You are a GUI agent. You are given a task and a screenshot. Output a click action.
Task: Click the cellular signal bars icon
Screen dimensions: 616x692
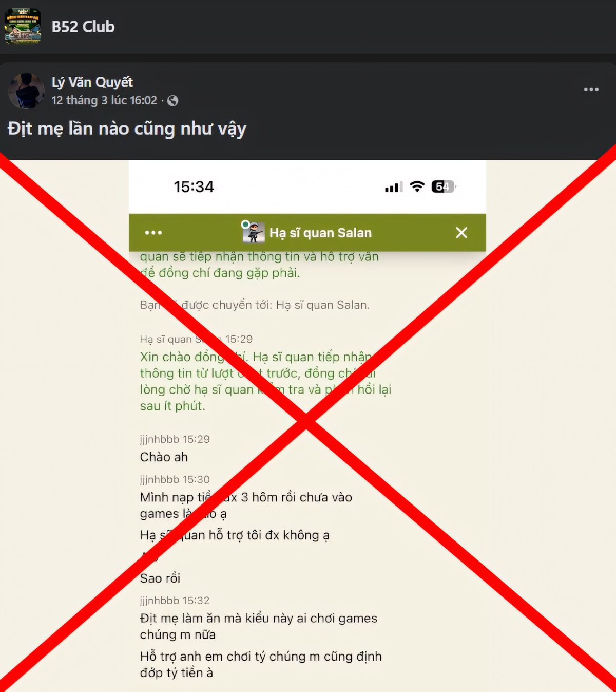pos(394,187)
